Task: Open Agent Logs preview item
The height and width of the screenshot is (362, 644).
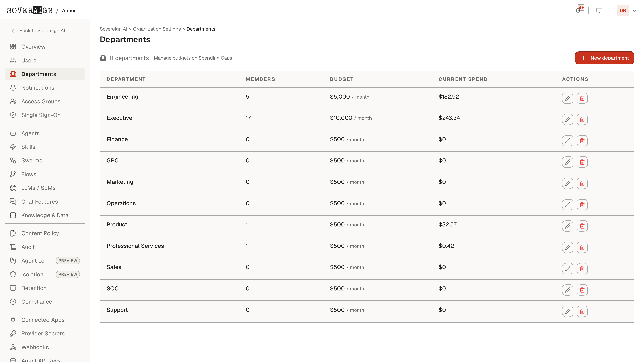Action: pyautogui.click(x=45, y=261)
